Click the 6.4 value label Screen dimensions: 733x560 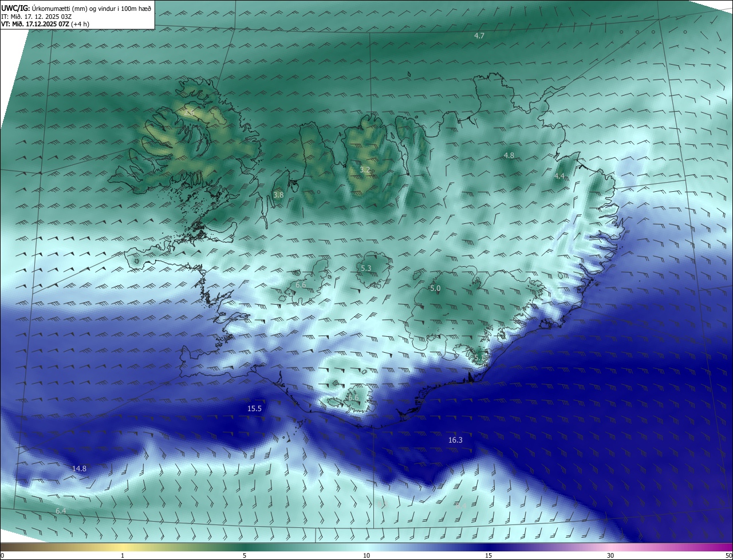61,511
